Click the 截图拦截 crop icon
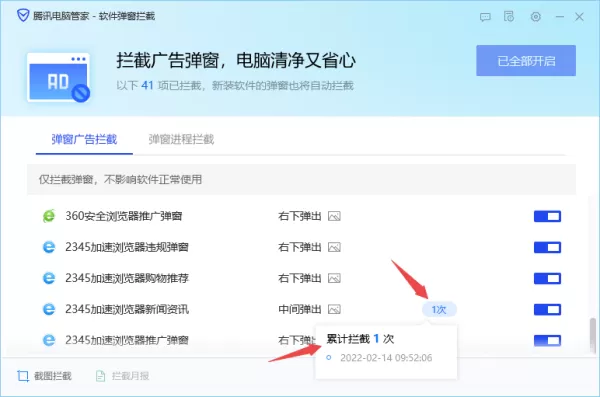This screenshot has height=397, width=600. click(23, 376)
